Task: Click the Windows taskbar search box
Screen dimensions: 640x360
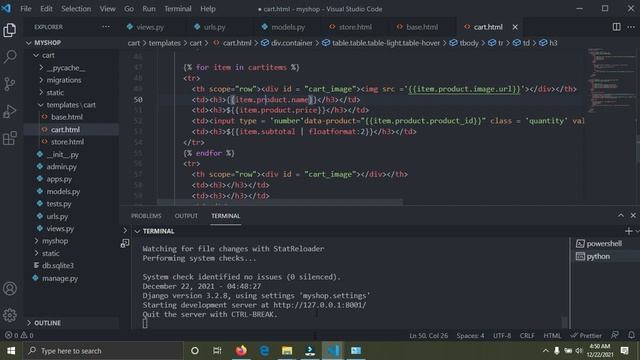Action: [x=104, y=351]
